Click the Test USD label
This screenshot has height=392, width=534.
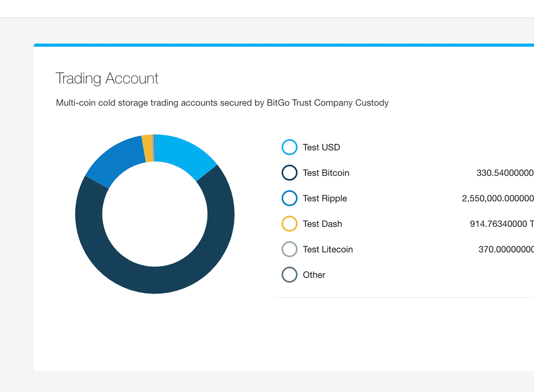tap(321, 147)
